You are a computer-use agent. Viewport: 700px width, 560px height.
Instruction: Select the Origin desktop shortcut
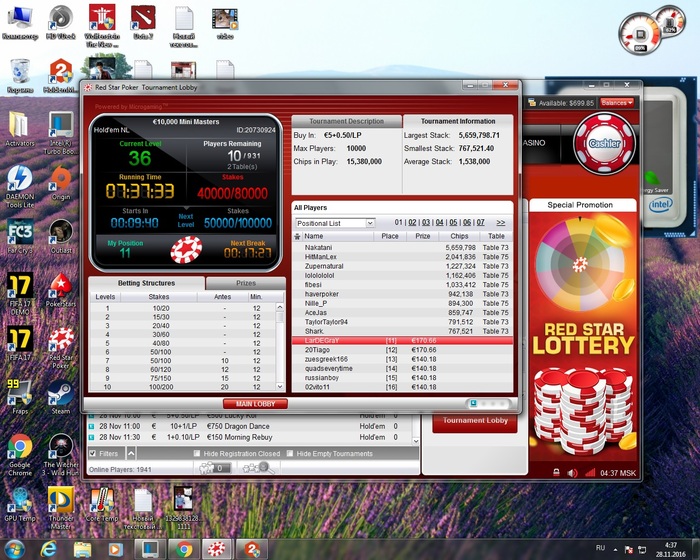pyautogui.click(x=61, y=183)
